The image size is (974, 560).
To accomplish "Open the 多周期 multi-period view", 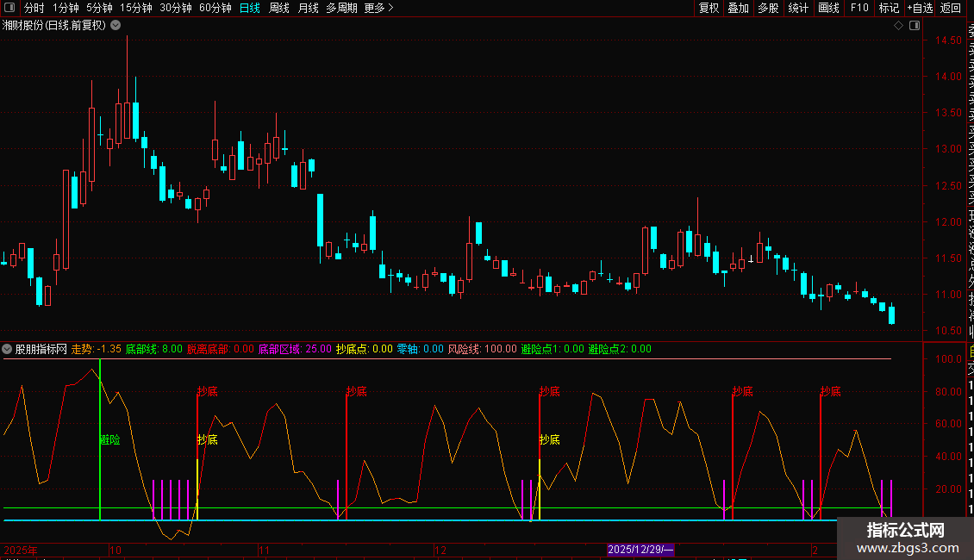I will (x=341, y=8).
